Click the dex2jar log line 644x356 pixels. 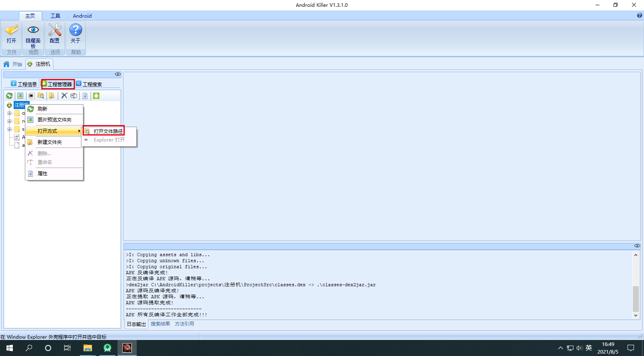pos(251,285)
